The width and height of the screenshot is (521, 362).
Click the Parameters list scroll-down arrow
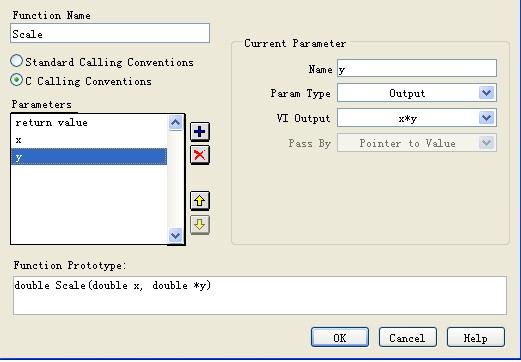pyautogui.click(x=176, y=235)
